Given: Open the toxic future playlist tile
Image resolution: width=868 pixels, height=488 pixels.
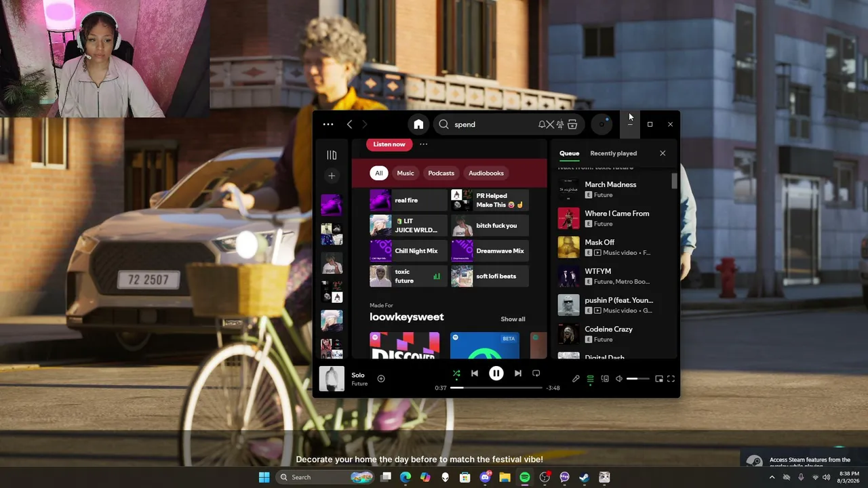Looking at the screenshot, I should pos(408,277).
